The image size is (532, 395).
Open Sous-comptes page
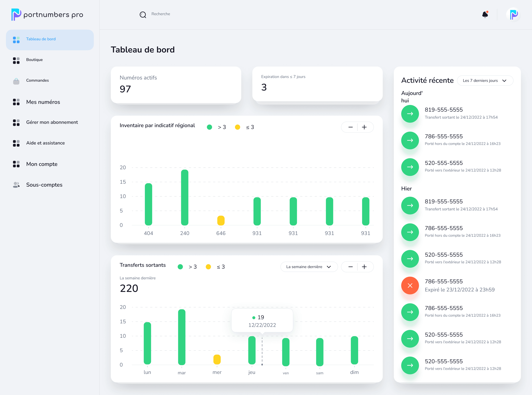coord(44,185)
